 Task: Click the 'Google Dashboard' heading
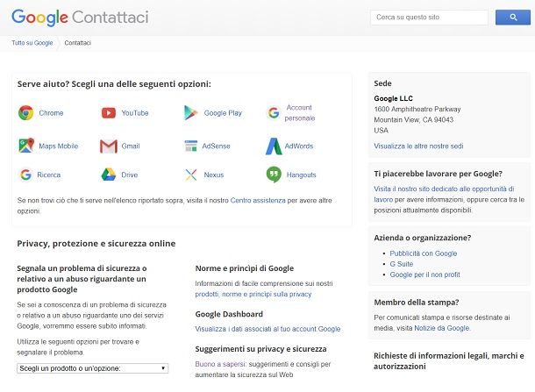click(229, 314)
